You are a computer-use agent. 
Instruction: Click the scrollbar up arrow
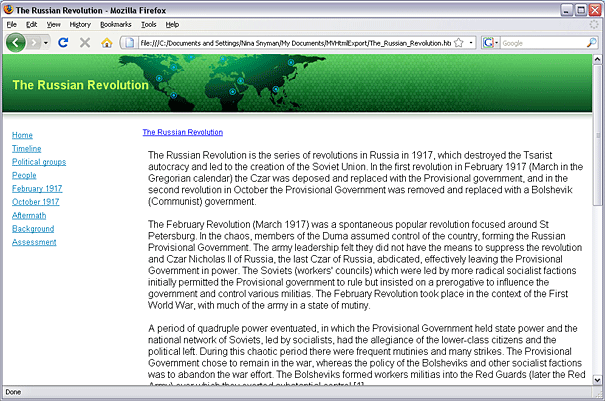point(597,59)
